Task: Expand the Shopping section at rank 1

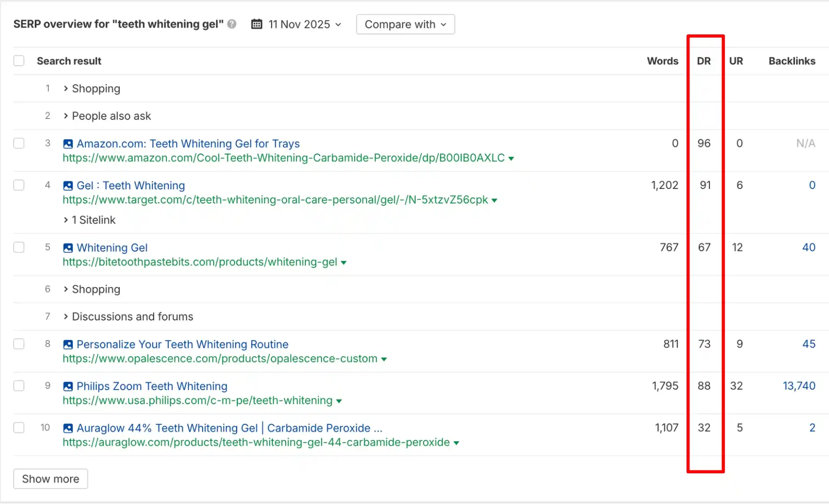Action: pyautogui.click(x=92, y=88)
